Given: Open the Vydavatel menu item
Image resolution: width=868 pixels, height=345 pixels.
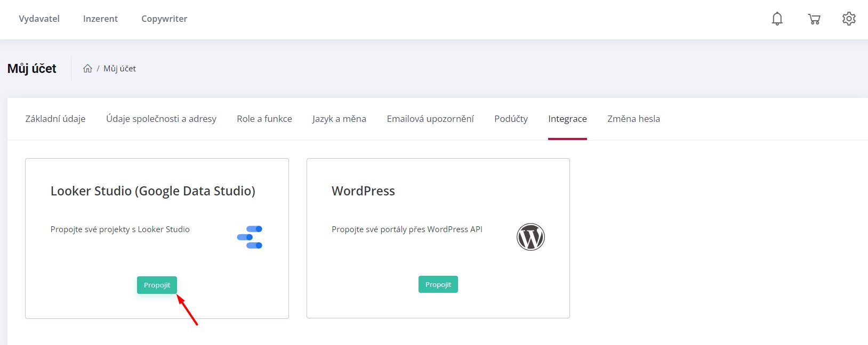Looking at the screenshot, I should pos(39,19).
